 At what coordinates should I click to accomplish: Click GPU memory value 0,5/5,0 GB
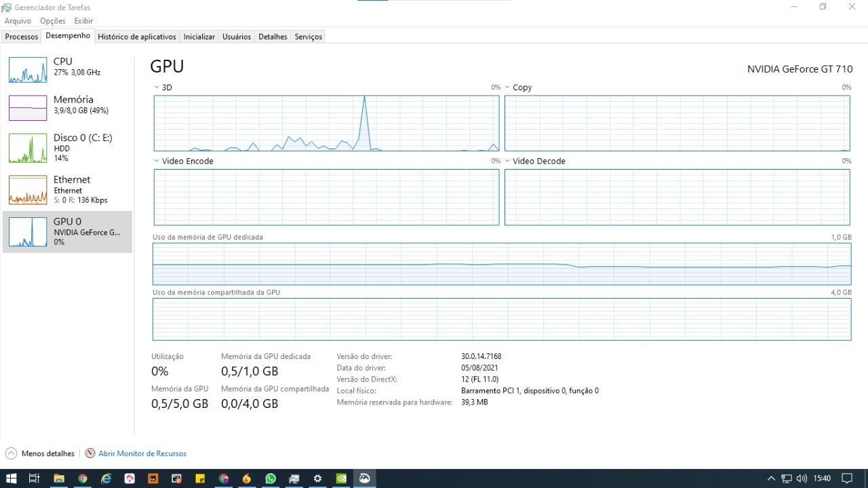click(x=180, y=404)
